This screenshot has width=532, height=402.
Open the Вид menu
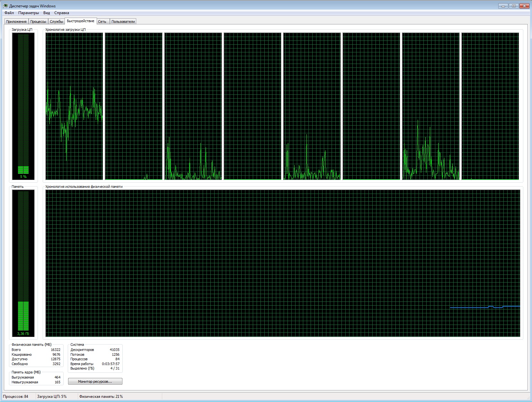pyautogui.click(x=47, y=13)
